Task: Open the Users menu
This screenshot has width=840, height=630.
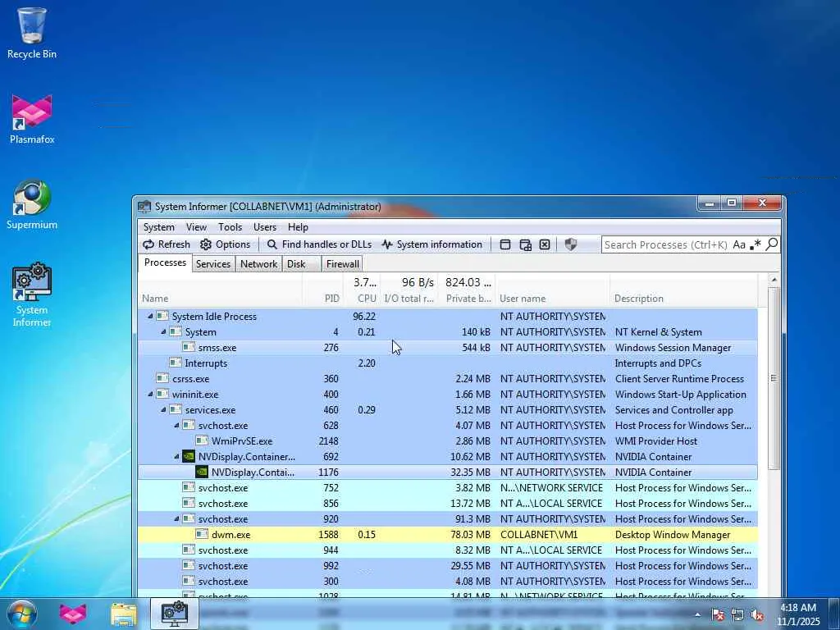Action: tap(265, 227)
